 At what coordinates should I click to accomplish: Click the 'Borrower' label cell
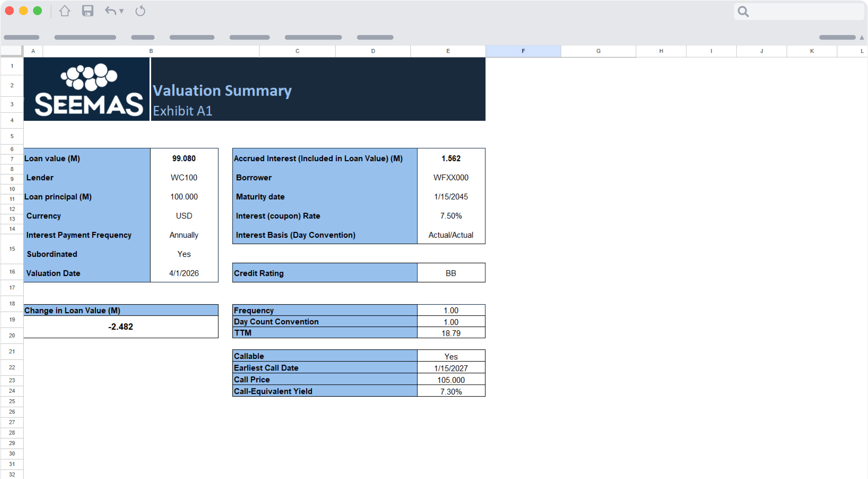[x=325, y=177]
